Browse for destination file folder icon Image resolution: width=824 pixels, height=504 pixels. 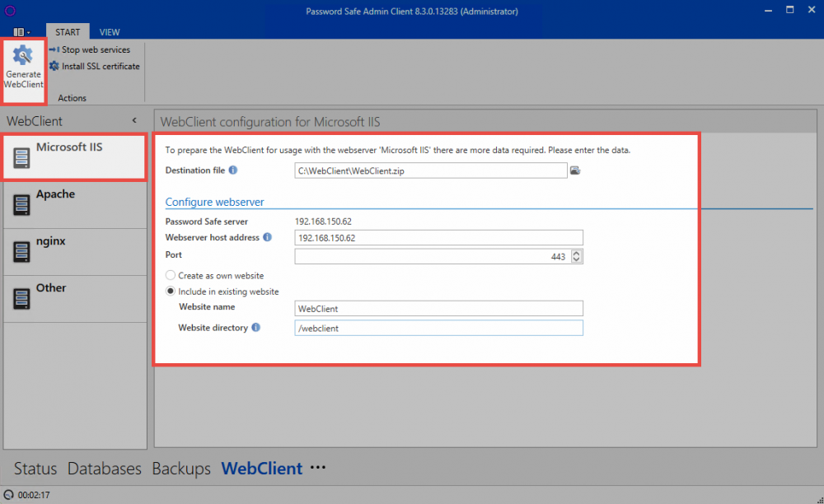click(x=576, y=170)
